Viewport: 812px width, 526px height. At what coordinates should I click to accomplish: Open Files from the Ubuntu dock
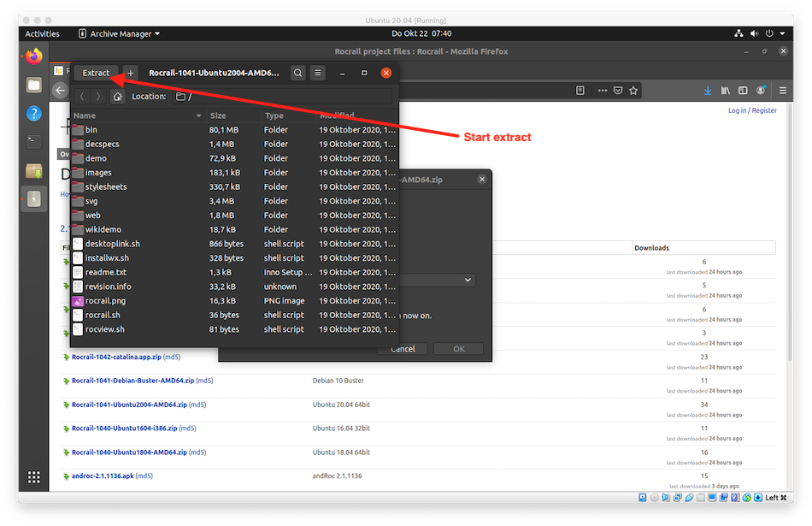[33, 85]
